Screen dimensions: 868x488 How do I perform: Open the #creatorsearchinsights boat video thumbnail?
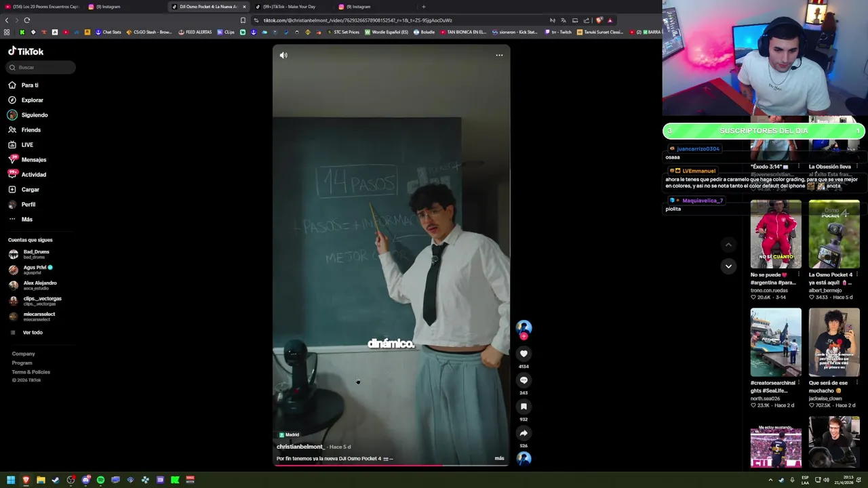(x=776, y=342)
